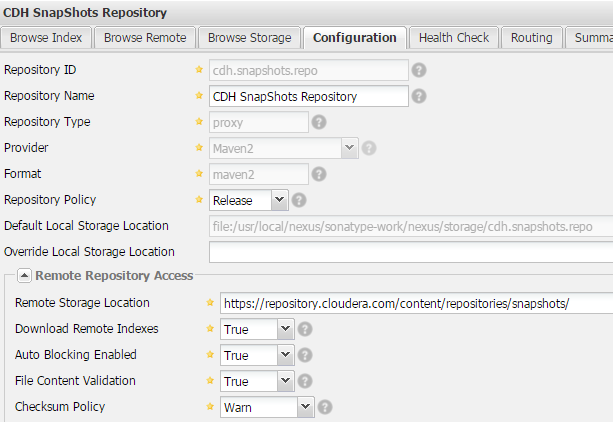Screen dimensions: 613x422
Task: Show help for File Content Validation
Action: click(x=305, y=381)
